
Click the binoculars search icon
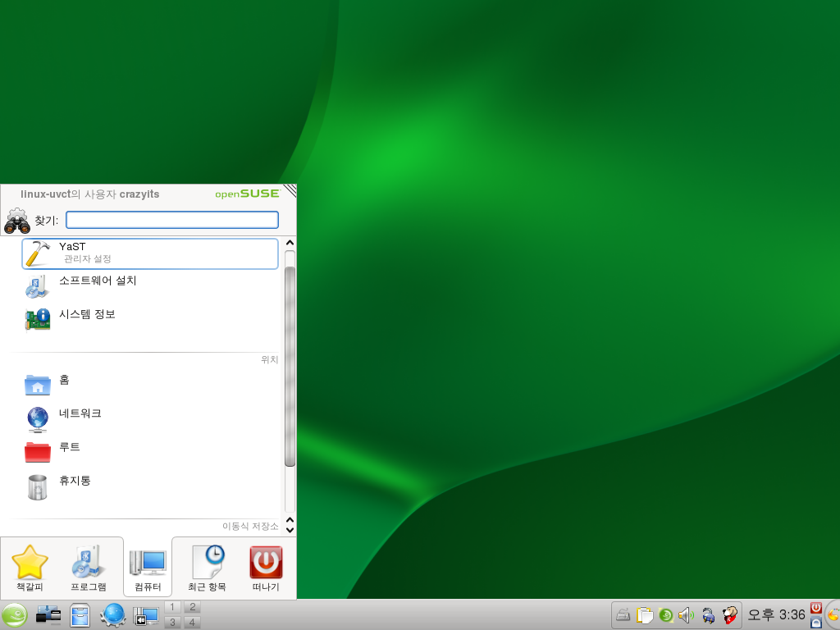coord(17,221)
